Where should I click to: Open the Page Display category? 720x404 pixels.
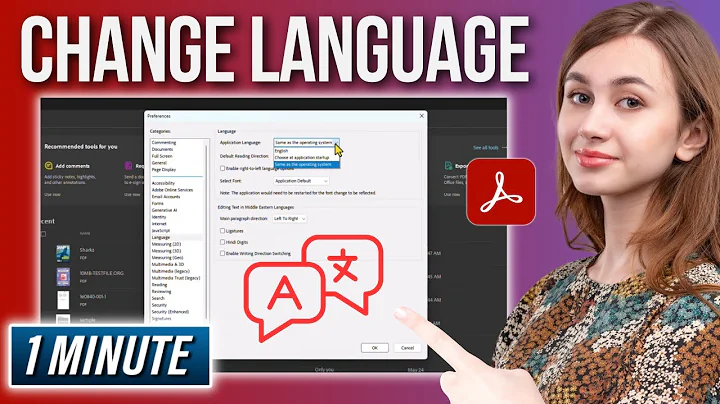point(164,169)
